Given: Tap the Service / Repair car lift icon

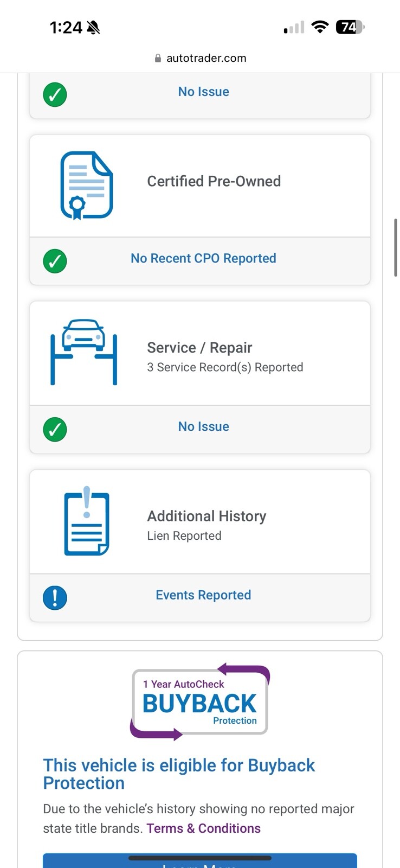Looking at the screenshot, I should point(83,352).
